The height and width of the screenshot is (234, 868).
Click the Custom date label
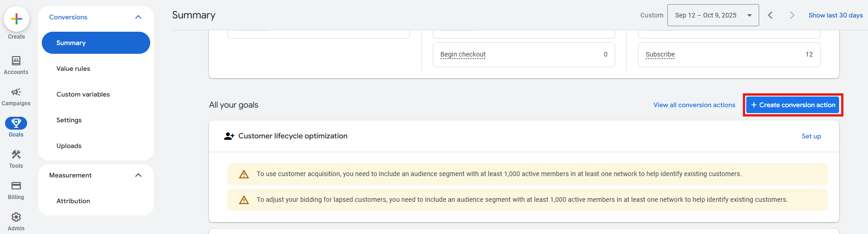click(652, 15)
